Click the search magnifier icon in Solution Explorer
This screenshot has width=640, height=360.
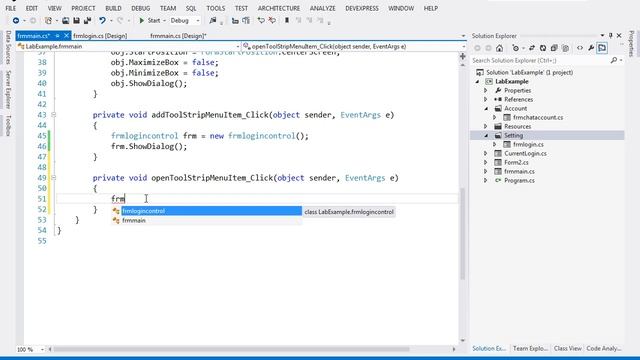click(x=614, y=60)
